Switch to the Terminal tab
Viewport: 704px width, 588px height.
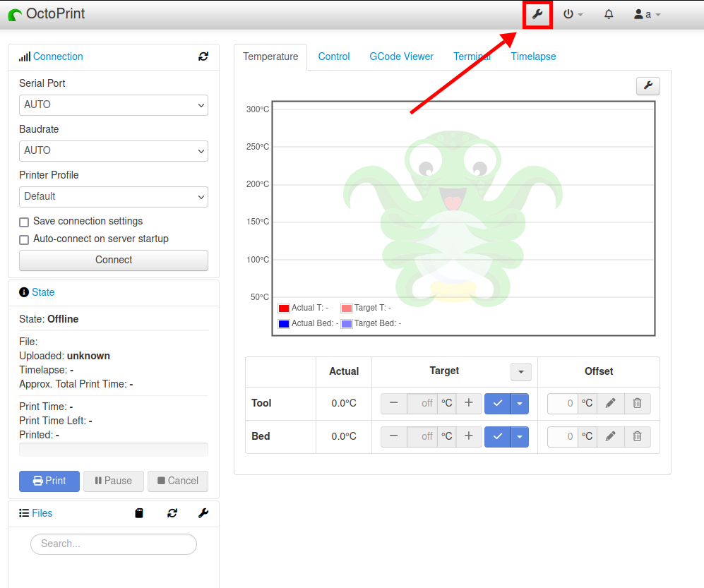pyautogui.click(x=472, y=56)
